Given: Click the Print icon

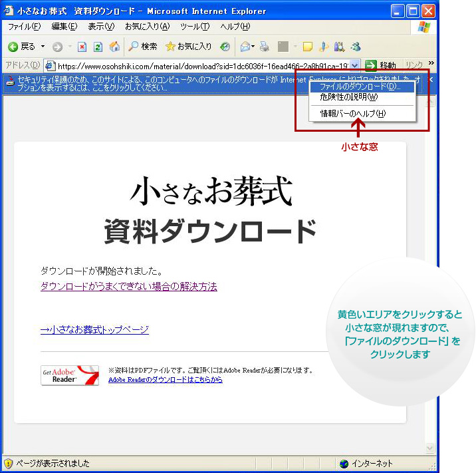Looking at the screenshot, I should [265, 47].
